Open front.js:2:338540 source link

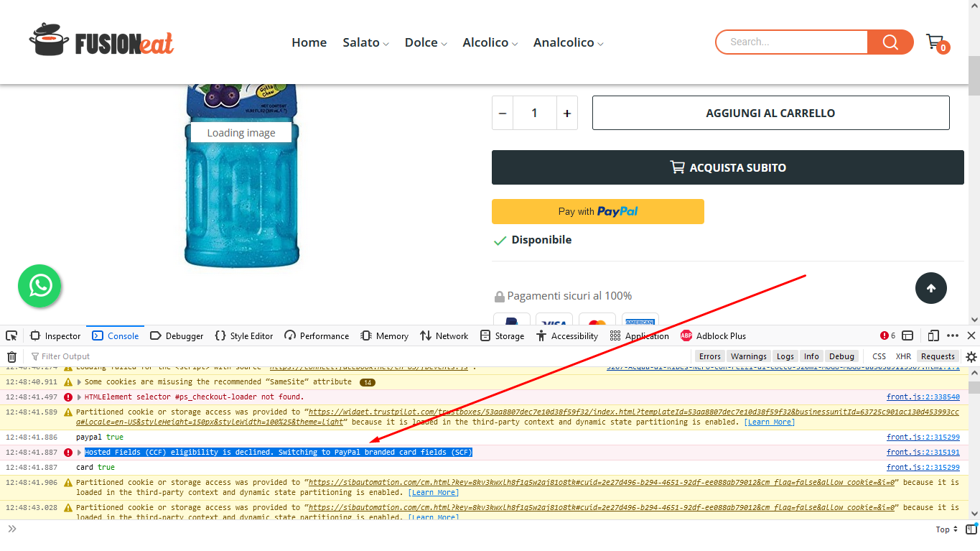pos(923,397)
